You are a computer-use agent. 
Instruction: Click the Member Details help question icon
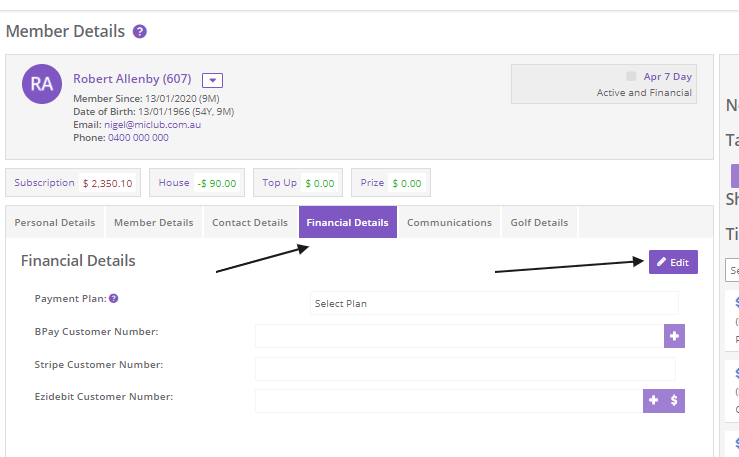(140, 32)
